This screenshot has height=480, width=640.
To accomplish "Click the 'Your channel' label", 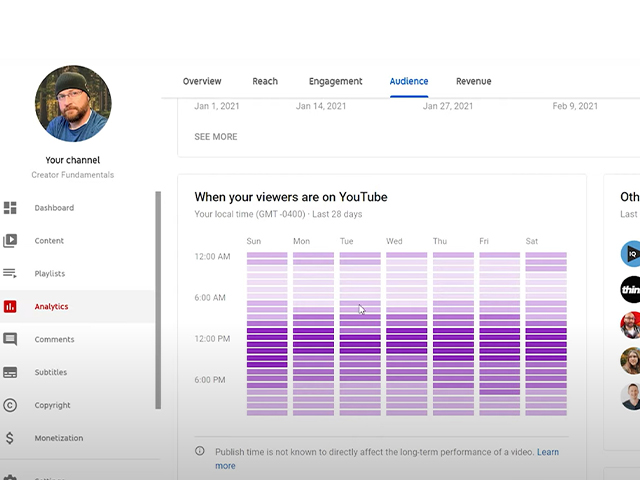I will pos(73,160).
